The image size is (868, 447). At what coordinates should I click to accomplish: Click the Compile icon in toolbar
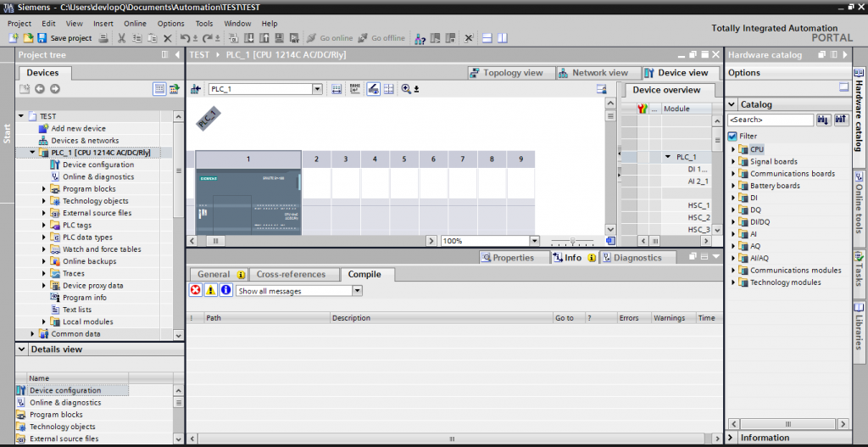tap(233, 38)
